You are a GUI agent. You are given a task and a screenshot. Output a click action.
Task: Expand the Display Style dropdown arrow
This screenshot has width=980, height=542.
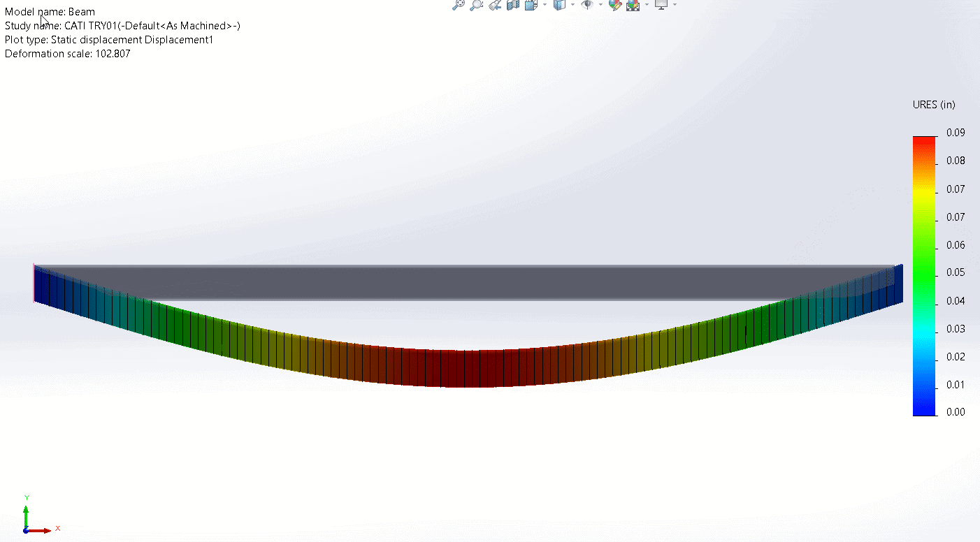(572, 4)
